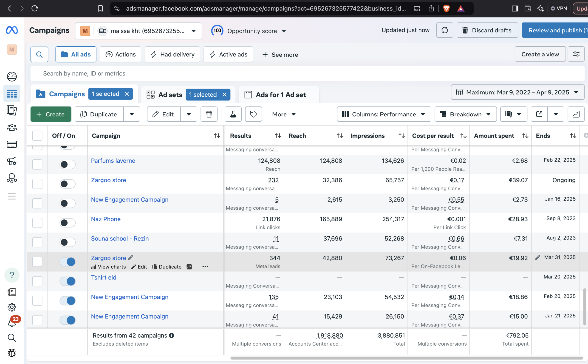Viewport: 588px width, 364px height.
Task: Click sidebar search magnifier icon
Action: click(x=12, y=338)
